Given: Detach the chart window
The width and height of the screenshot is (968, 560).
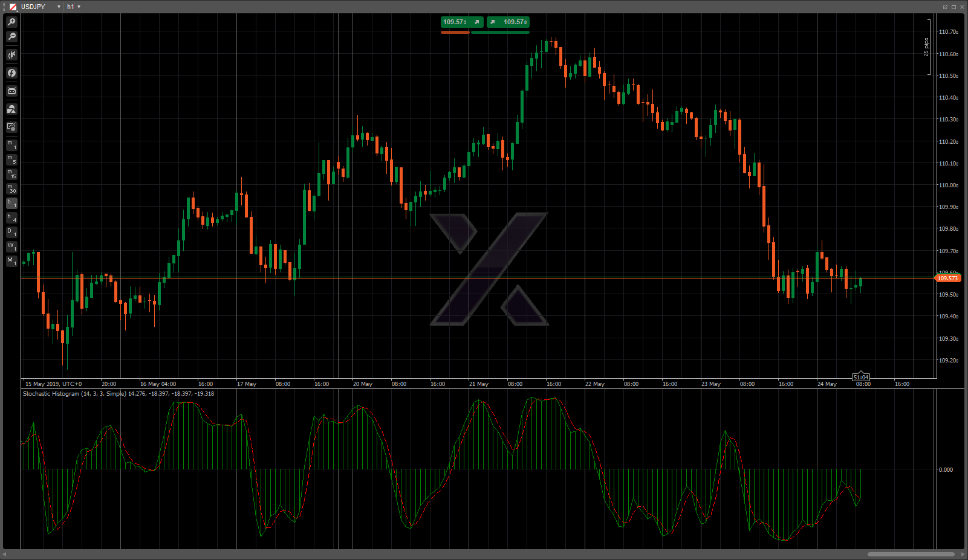Looking at the screenshot, I should coord(945,7).
